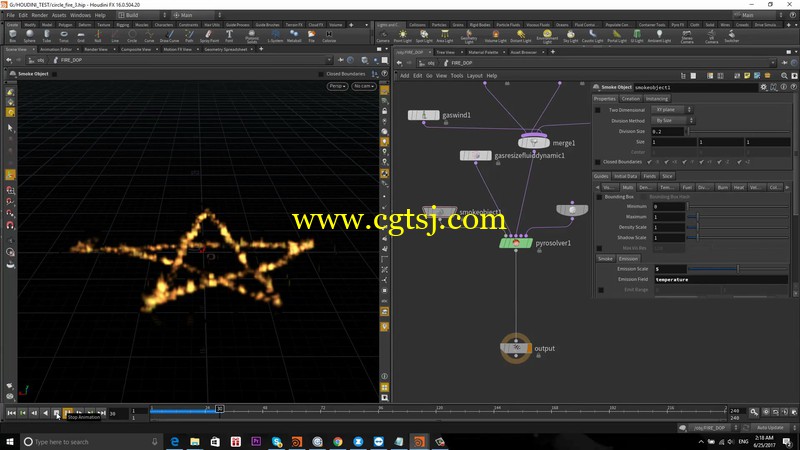800x450 pixels.
Task: Select the gasresizefluiddynamic1 node
Action: 476,155
